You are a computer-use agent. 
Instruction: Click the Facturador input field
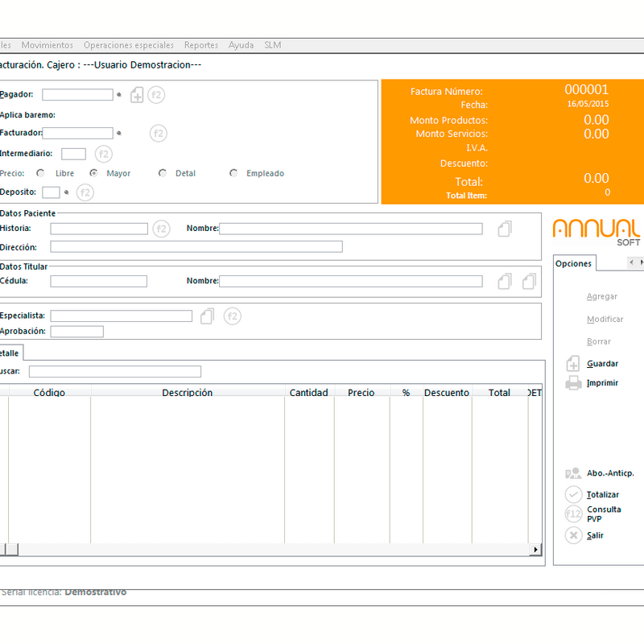pos(77,133)
